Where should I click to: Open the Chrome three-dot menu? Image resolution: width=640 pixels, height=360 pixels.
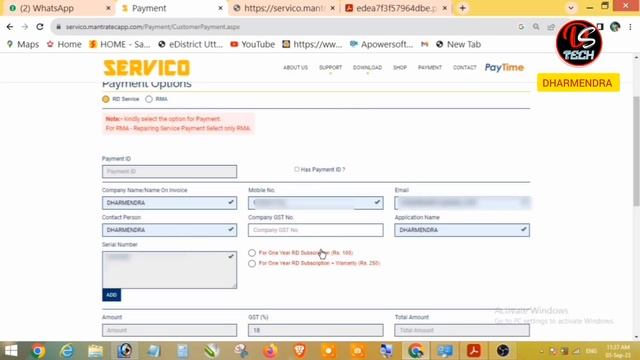click(630, 27)
